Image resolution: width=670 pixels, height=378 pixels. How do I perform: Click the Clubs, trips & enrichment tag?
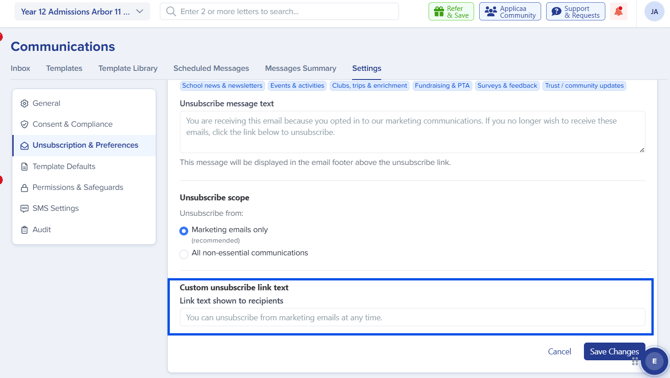point(370,86)
